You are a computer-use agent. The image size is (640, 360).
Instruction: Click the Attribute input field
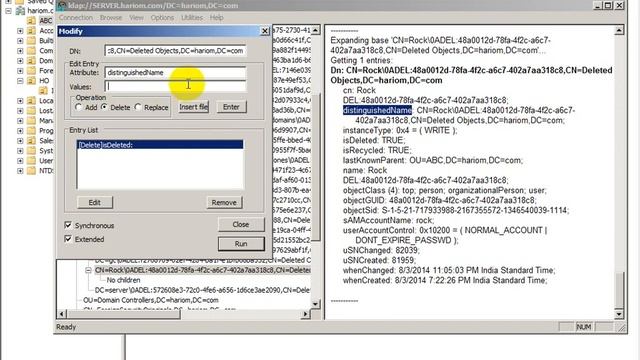click(176, 73)
